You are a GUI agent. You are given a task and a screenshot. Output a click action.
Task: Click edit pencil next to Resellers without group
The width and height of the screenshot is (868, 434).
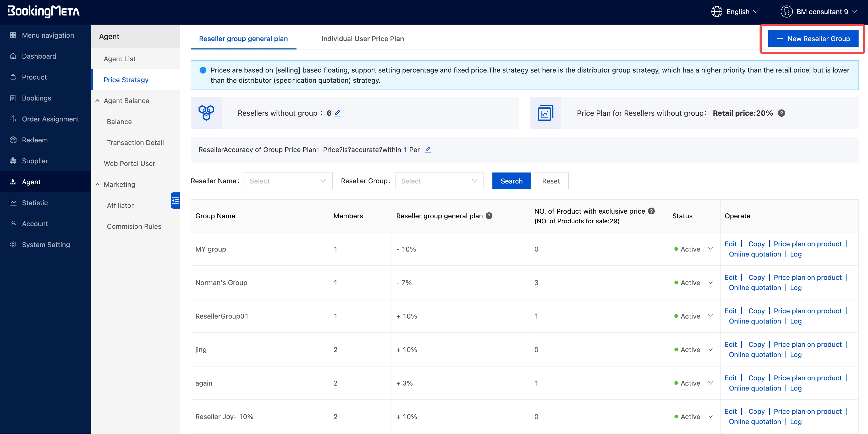coord(337,113)
